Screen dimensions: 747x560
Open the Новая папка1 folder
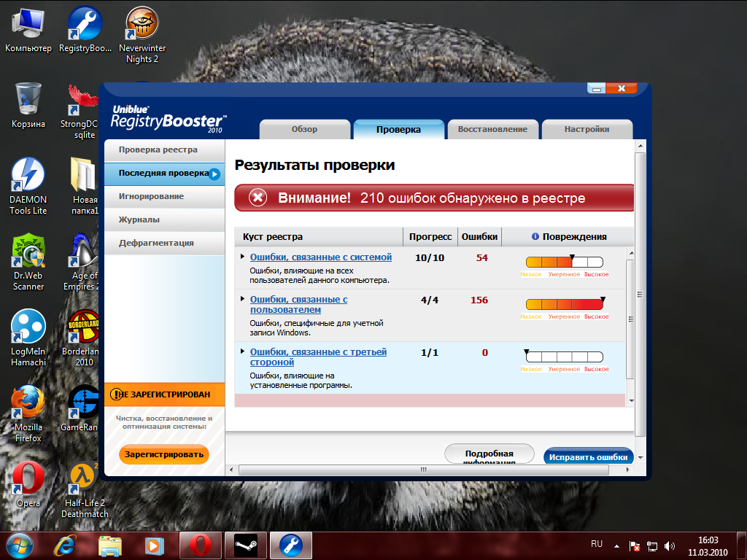click(84, 187)
